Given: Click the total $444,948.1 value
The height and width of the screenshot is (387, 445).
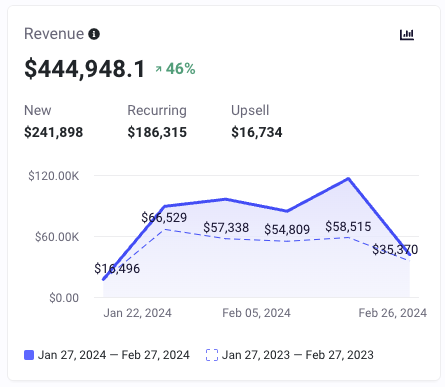Looking at the screenshot, I should pos(85,69).
